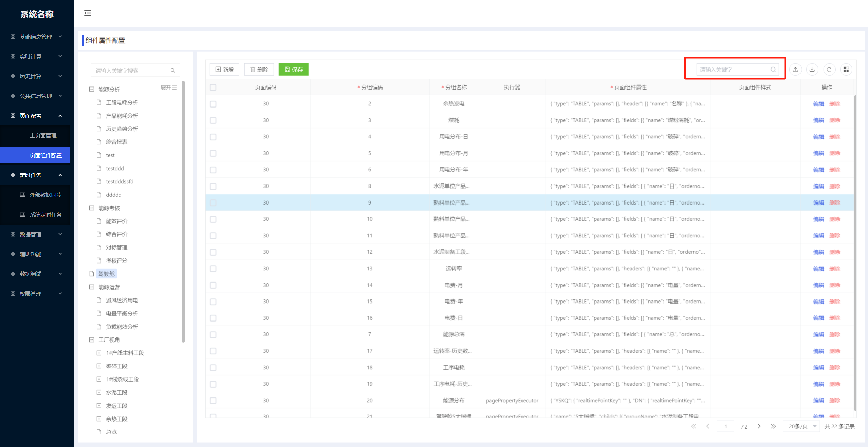Check the row for 煤耗
Viewport: 868px width, 447px height.
213,120
